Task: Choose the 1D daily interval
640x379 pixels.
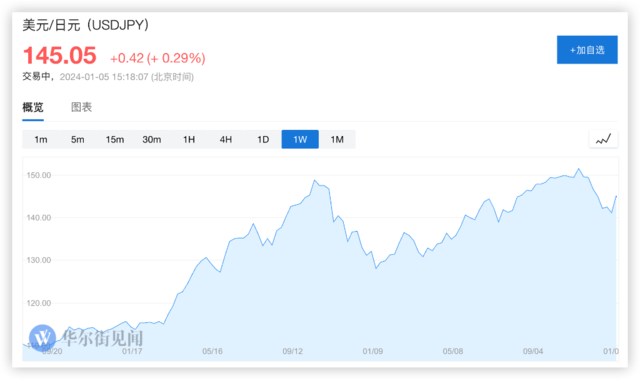Action: tap(263, 140)
